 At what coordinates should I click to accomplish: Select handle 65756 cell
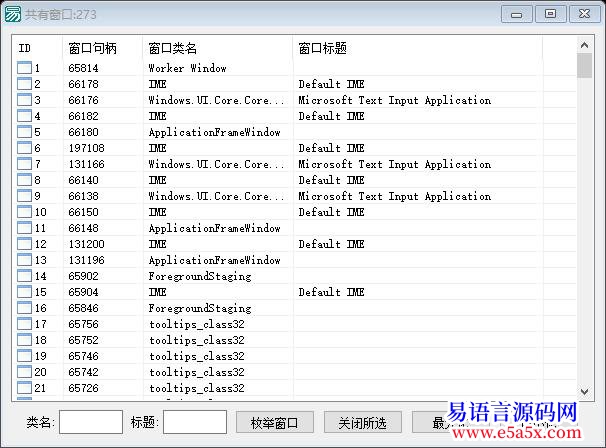click(x=83, y=324)
